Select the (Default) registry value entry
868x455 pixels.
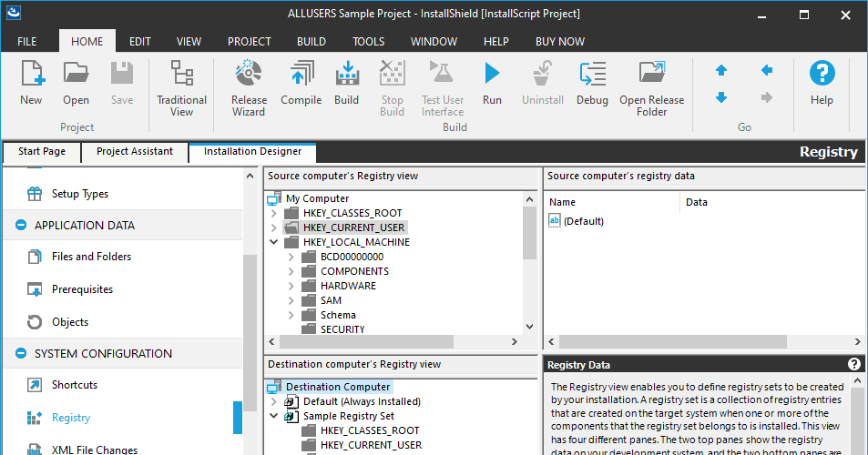(584, 221)
